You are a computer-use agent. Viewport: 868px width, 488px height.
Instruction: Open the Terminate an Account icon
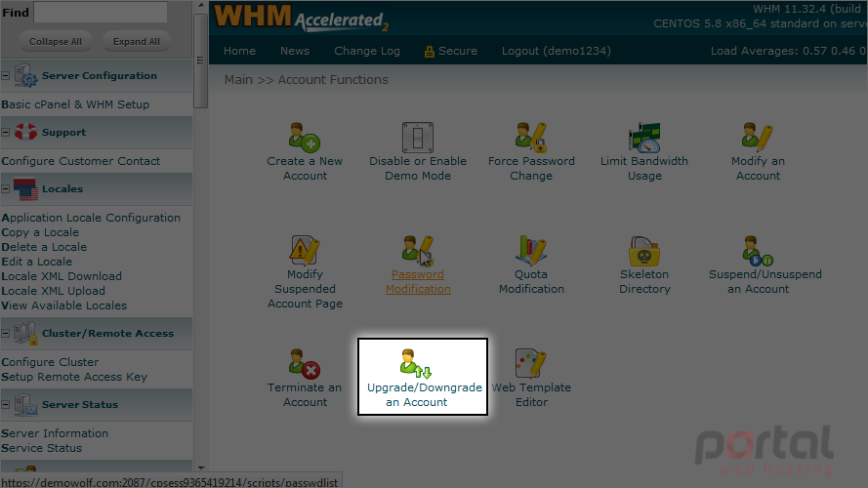click(305, 363)
